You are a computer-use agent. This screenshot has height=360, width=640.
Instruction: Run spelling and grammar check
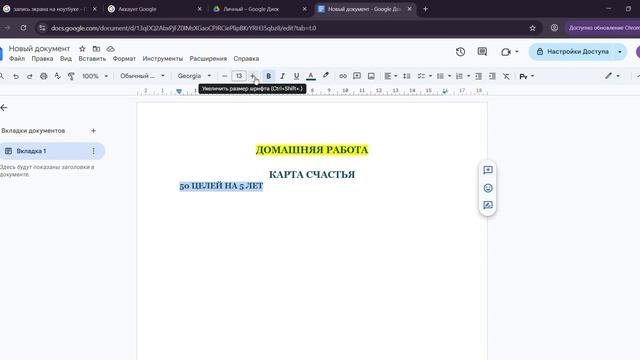click(58, 76)
